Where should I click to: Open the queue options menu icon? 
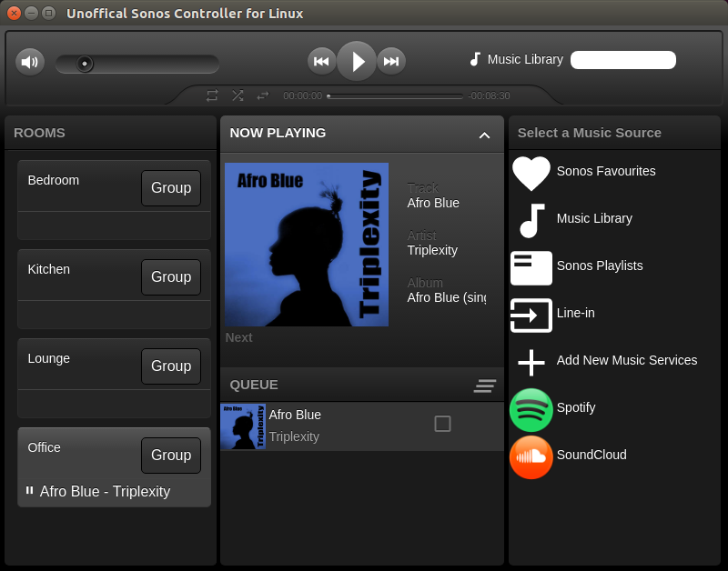point(485,386)
